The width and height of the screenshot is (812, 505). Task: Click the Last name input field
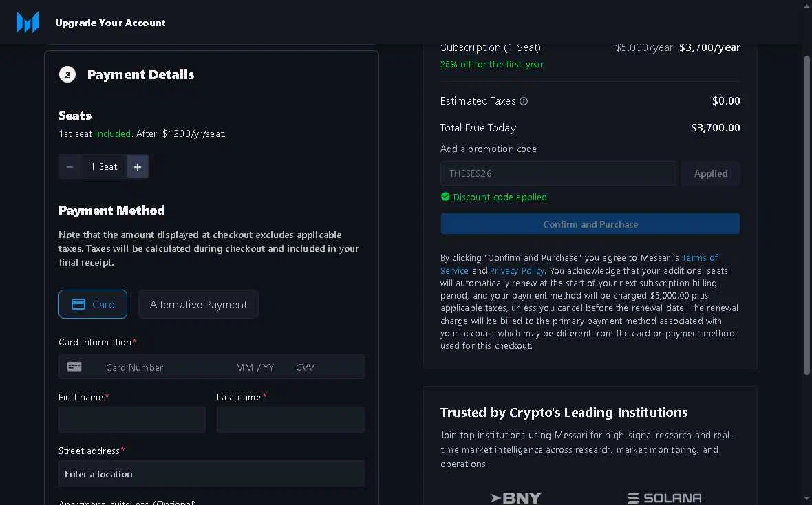[290, 420]
